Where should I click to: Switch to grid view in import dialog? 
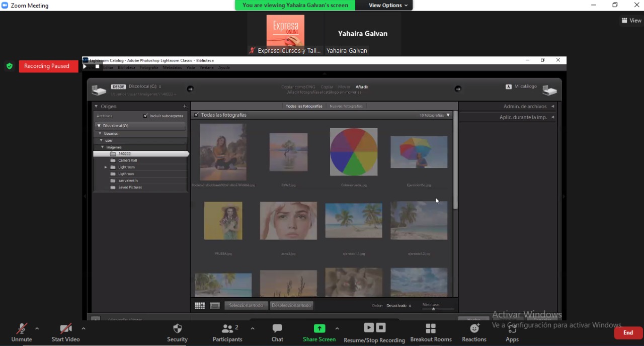200,305
